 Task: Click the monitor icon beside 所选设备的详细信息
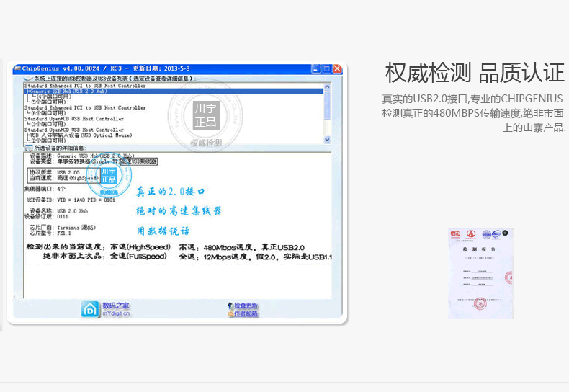click(x=28, y=148)
